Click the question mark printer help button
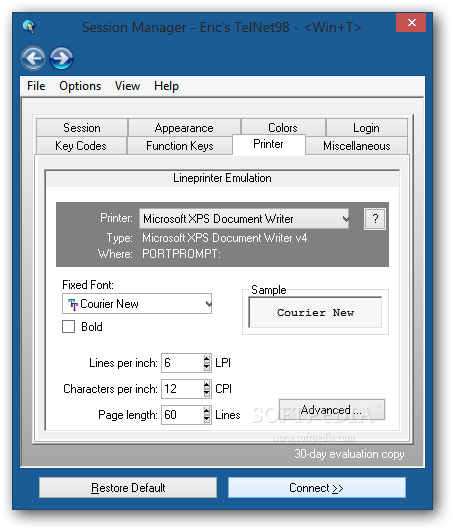Screen dimensions: 453x530 click(375, 219)
